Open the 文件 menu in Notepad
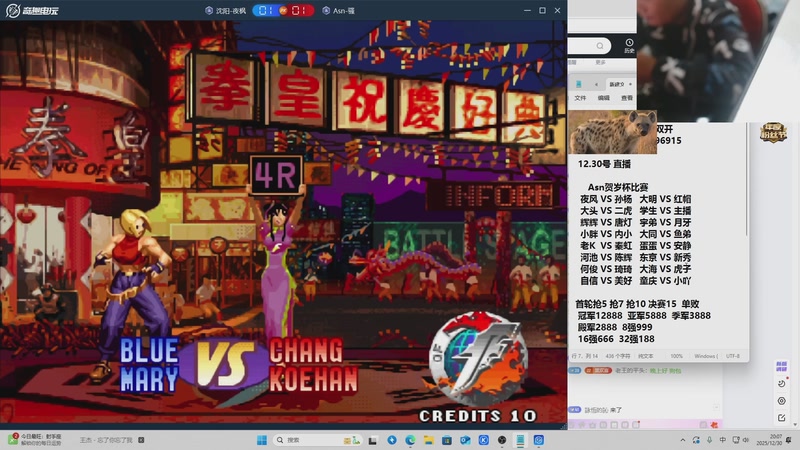The image size is (800, 450). (x=581, y=98)
